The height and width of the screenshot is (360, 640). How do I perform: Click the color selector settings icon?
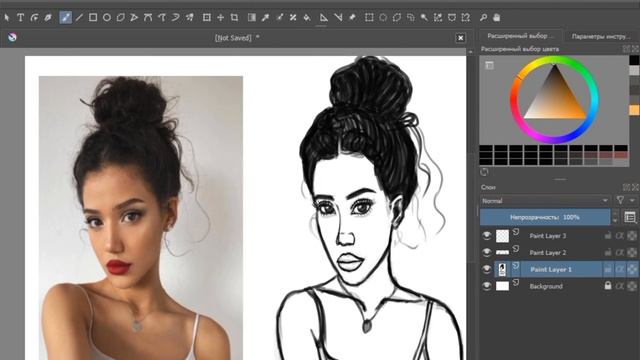click(489, 65)
